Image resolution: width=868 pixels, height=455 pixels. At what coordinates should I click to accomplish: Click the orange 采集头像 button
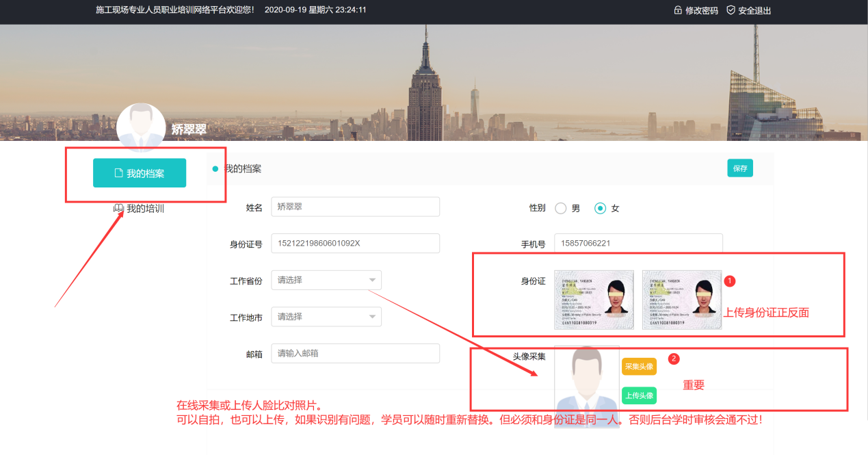click(x=639, y=367)
